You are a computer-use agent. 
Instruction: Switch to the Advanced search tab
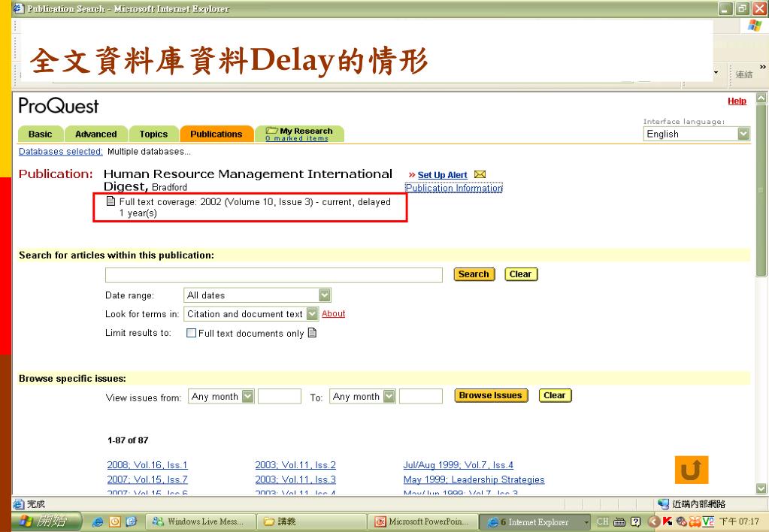pyautogui.click(x=96, y=134)
